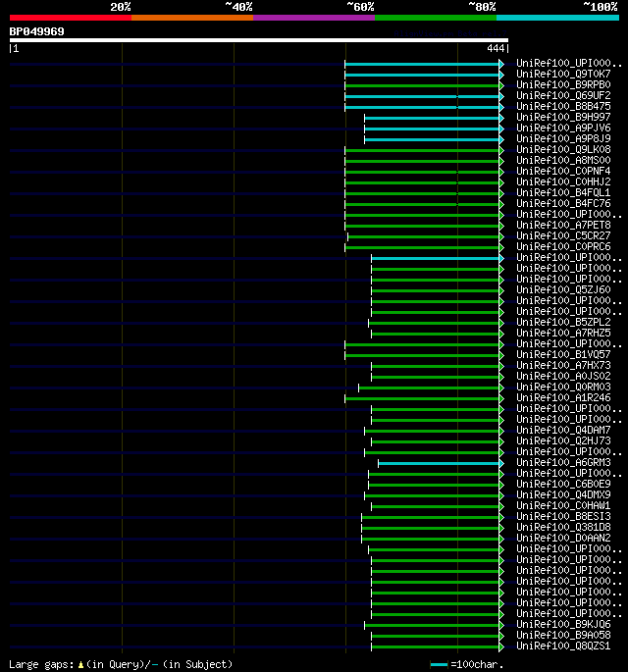Select the UniRef100_C0HAW1 label
The image size is (628, 672).
[563, 505]
